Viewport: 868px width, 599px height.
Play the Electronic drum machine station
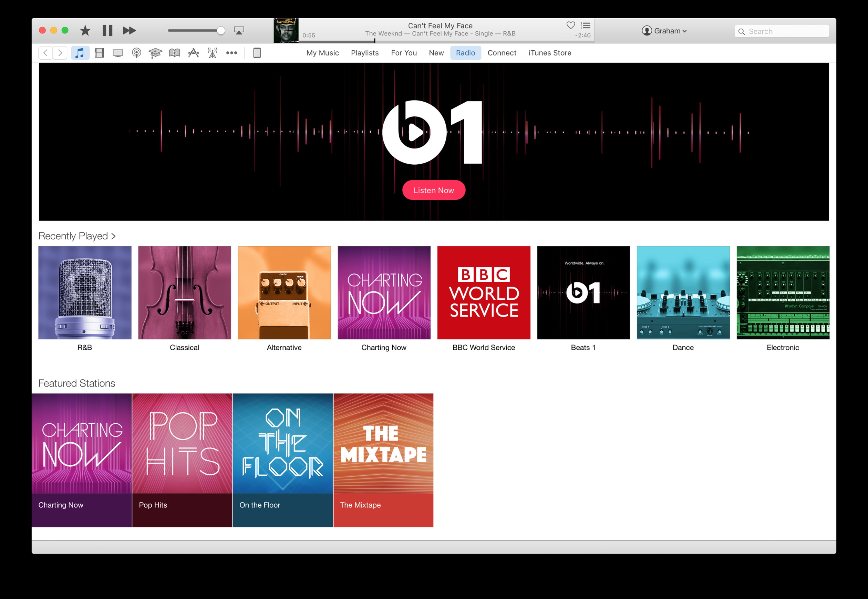[x=783, y=293]
